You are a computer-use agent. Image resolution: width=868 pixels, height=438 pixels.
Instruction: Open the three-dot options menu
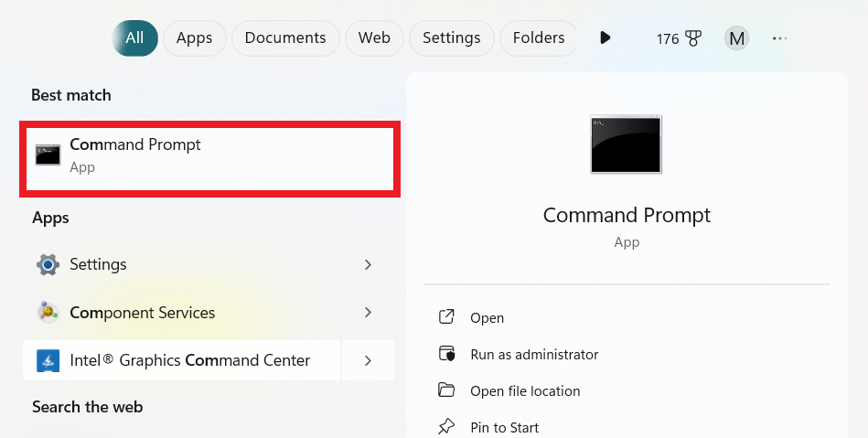[779, 38]
